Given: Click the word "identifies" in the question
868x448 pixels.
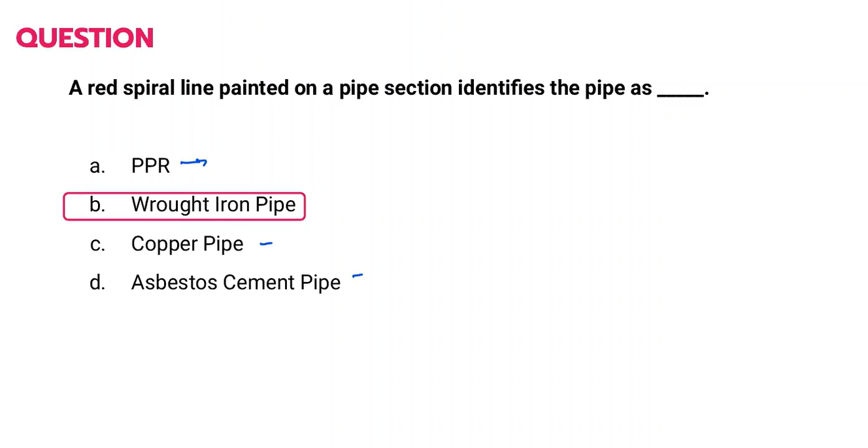Looking at the screenshot, I should [500, 88].
